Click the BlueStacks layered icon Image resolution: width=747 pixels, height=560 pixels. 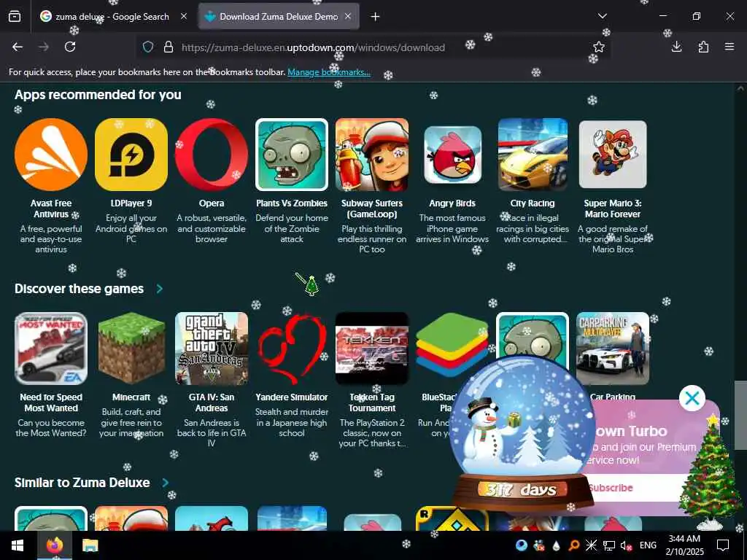pos(452,345)
